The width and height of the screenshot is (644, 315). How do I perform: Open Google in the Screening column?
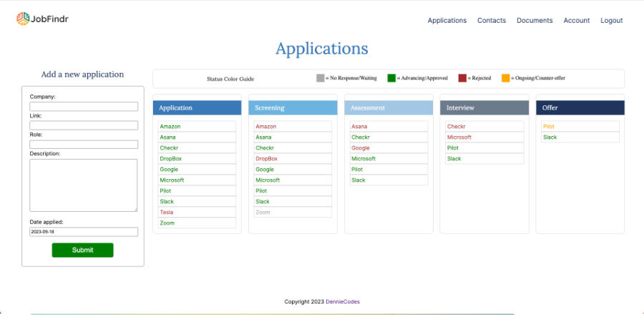[293, 169]
